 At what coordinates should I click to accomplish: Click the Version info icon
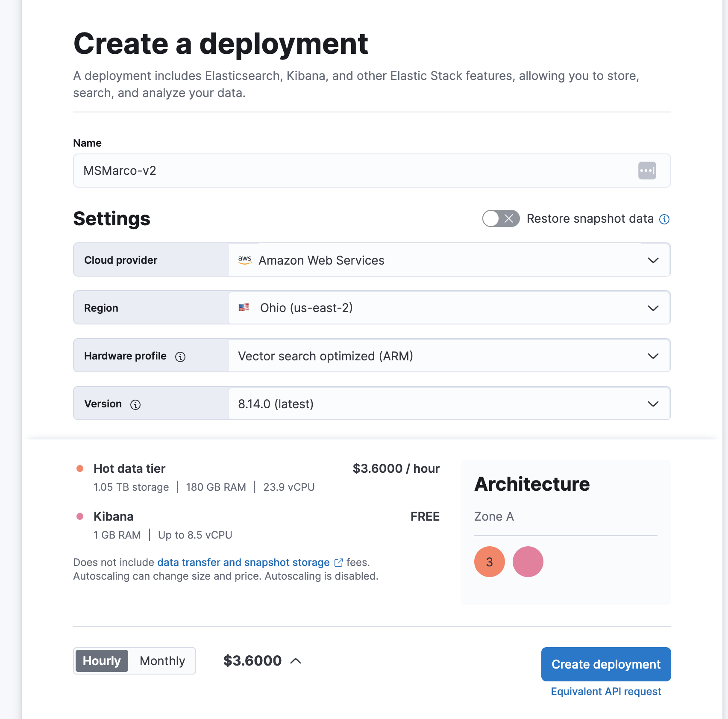[x=135, y=404]
